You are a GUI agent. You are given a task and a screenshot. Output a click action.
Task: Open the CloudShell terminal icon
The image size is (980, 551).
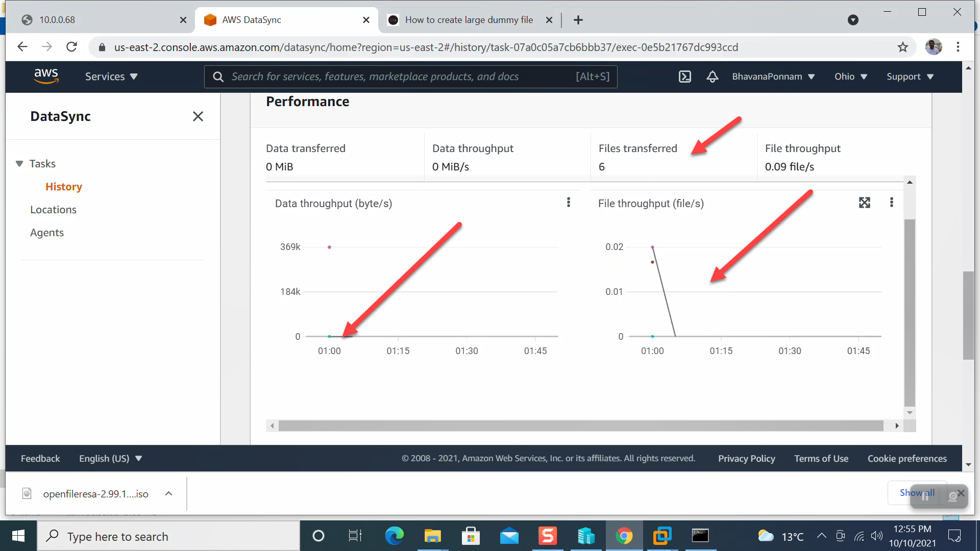(684, 77)
